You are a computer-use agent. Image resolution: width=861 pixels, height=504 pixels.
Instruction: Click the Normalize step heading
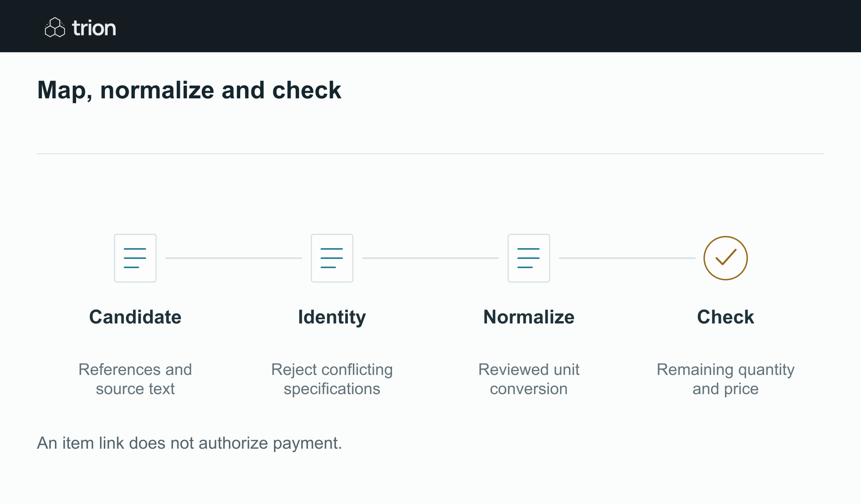coord(529,317)
